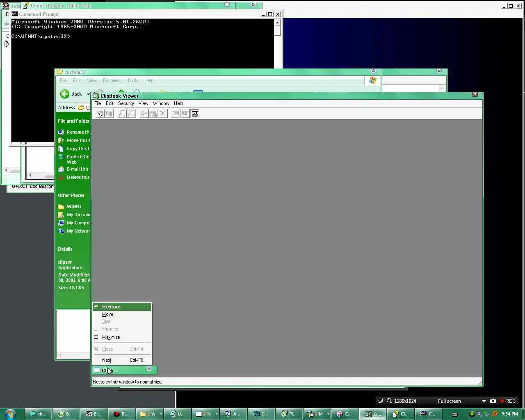Open My Computer under Other Places
This screenshot has height=420, width=525.
coord(78,223)
